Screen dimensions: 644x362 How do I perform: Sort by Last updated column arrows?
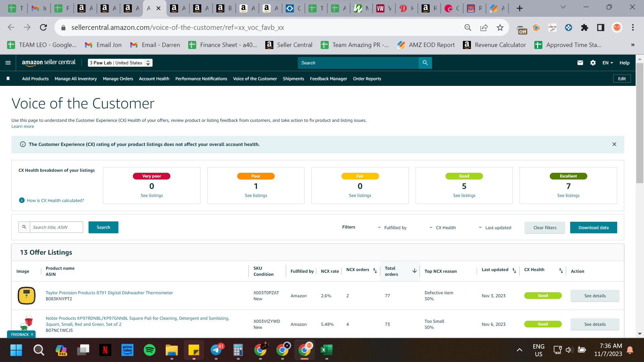[514, 270]
